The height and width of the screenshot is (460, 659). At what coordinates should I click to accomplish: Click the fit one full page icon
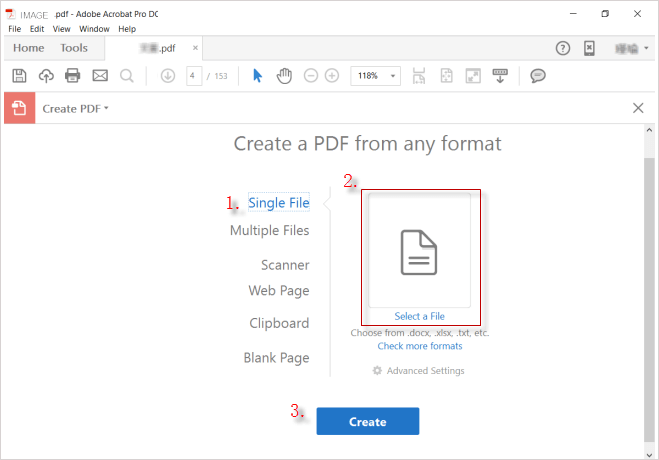446,76
